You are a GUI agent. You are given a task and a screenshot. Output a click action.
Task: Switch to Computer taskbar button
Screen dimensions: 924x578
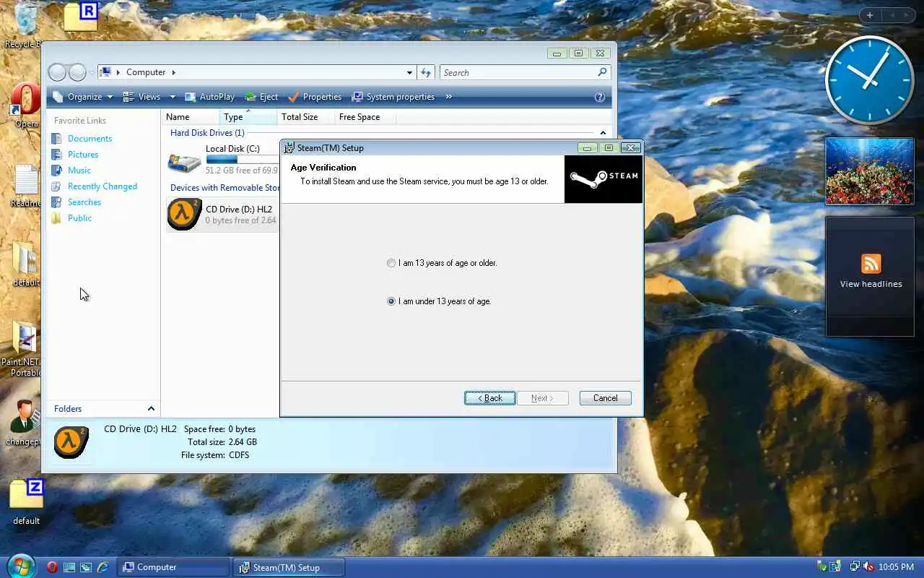[x=173, y=567]
